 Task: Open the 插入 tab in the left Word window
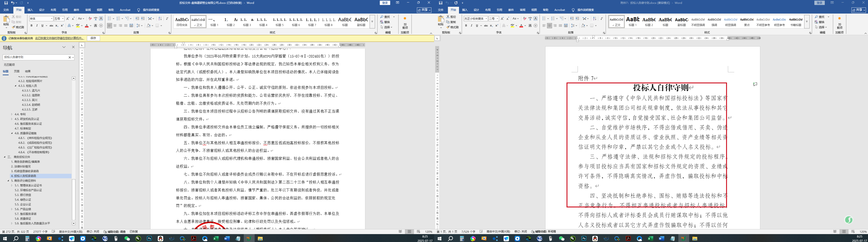30,10
